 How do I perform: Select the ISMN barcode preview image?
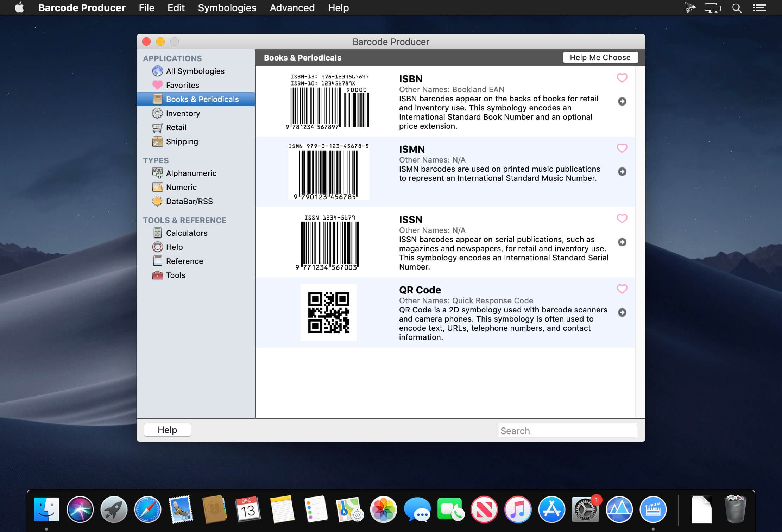(328, 171)
